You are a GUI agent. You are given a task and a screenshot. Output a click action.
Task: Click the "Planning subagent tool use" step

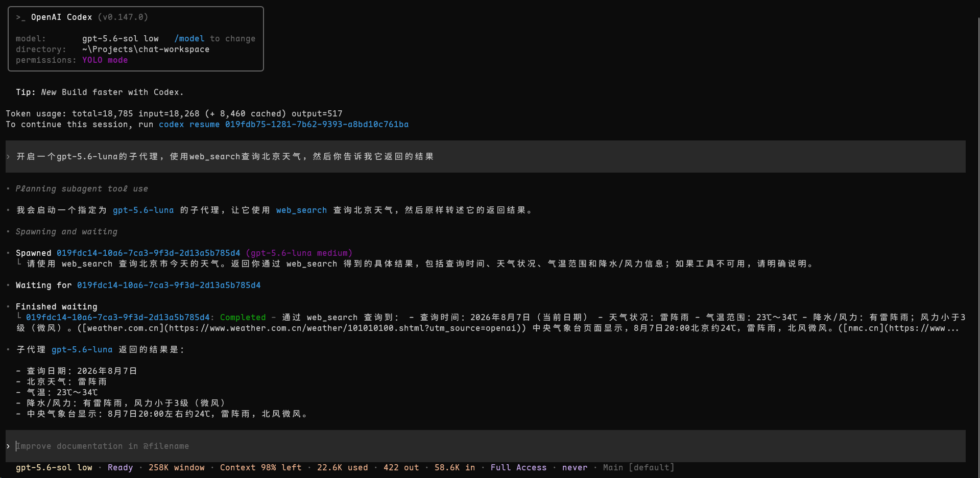[x=82, y=189]
